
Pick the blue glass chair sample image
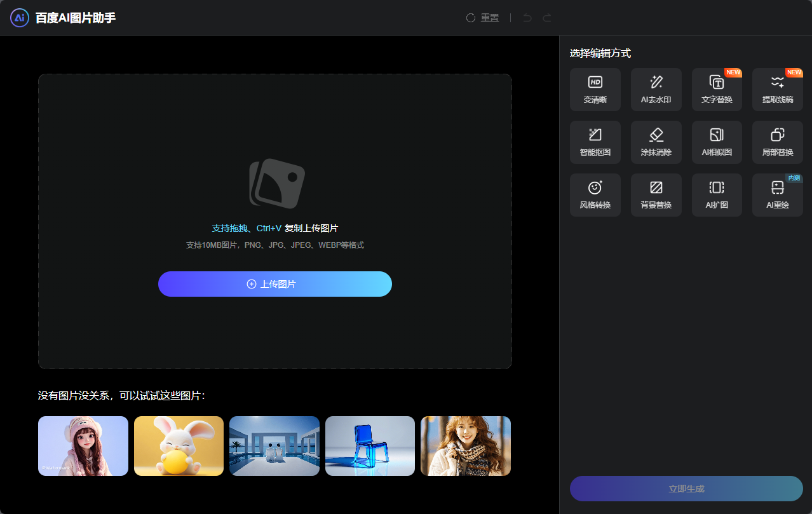point(370,446)
